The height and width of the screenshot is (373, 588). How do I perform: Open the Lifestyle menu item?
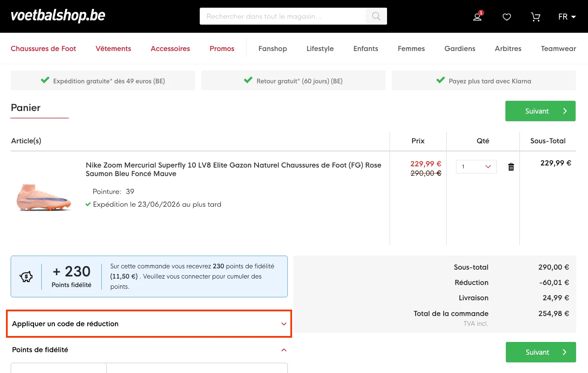pyautogui.click(x=320, y=48)
